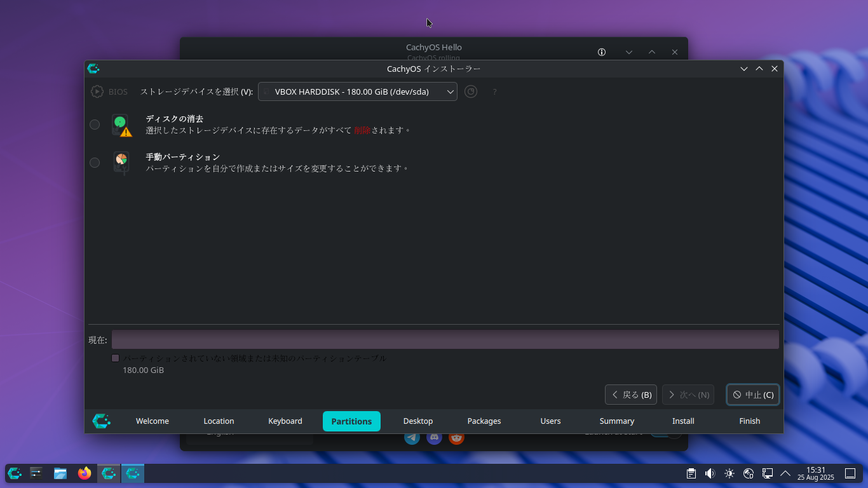868x488 pixels.
Task: Maximize the CachyOS installer window
Action: click(759, 69)
